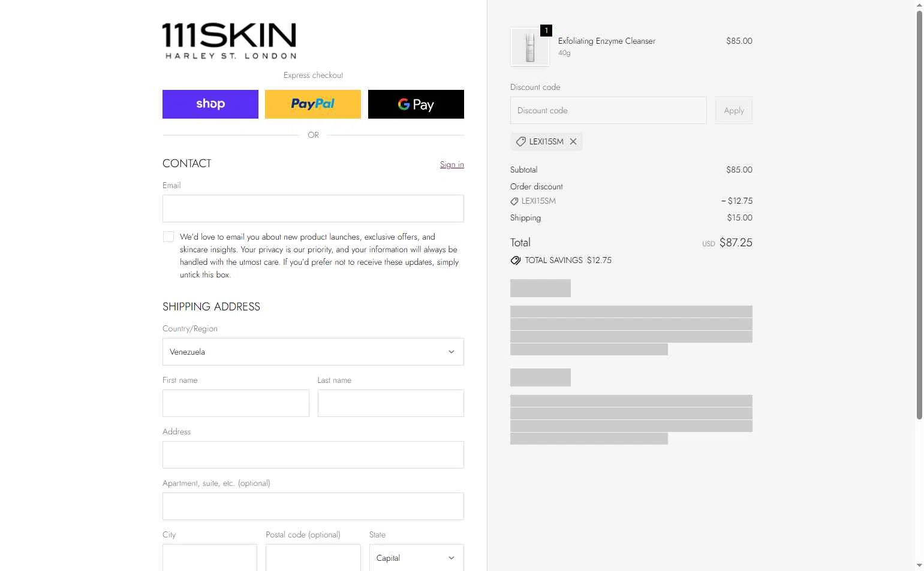Click the CONTACT heading
Viewport: 924px width, 571px height.
[187, 164]
